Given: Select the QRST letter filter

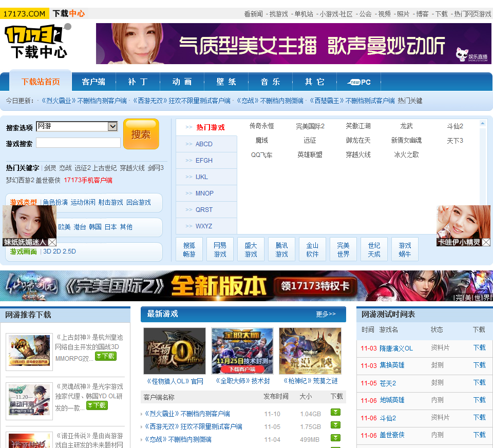Looking at the screenshot, I should (206, 209).
